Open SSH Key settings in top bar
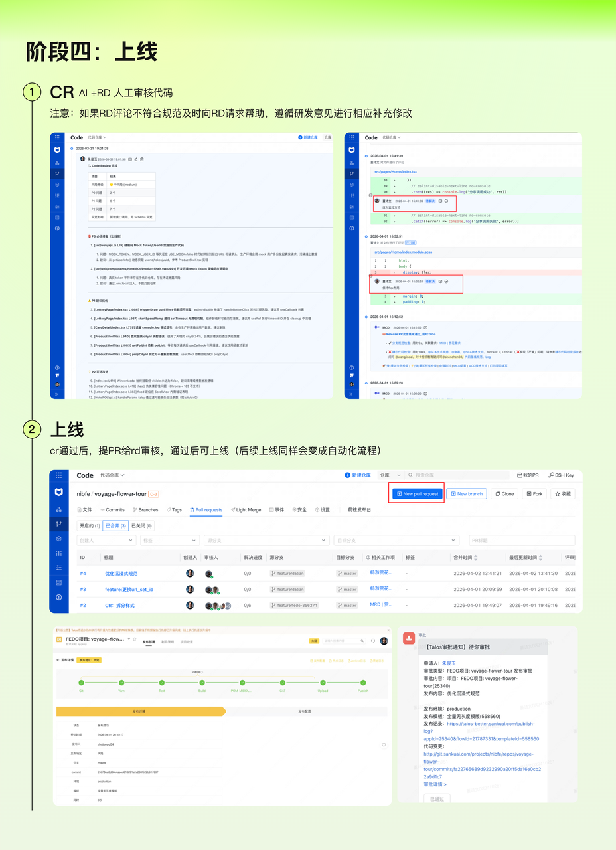 tap(562, 475)
